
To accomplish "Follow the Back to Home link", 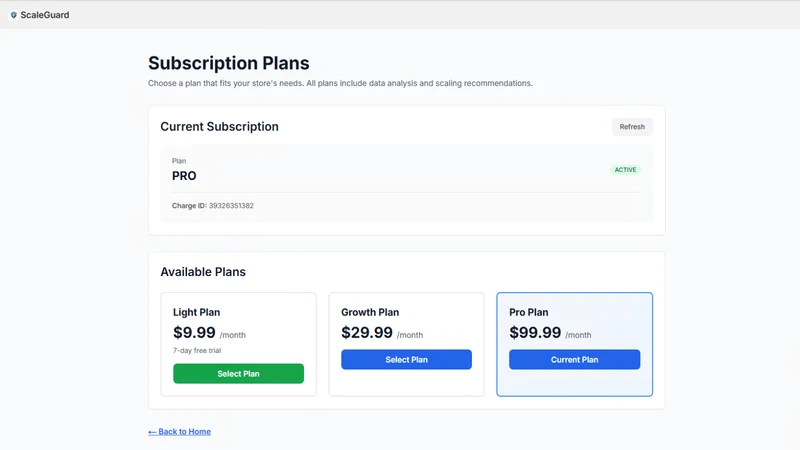I will pyautogui.click(x=180, y=432).
